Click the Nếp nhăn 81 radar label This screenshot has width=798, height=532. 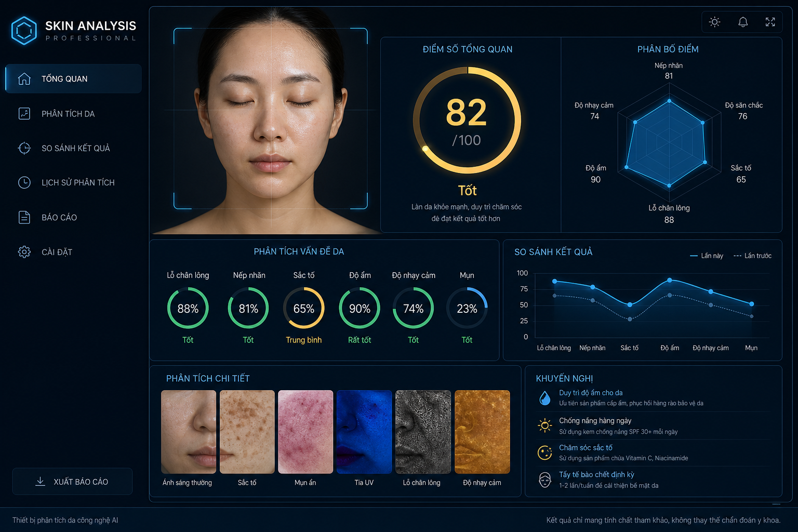click(669, 71)
